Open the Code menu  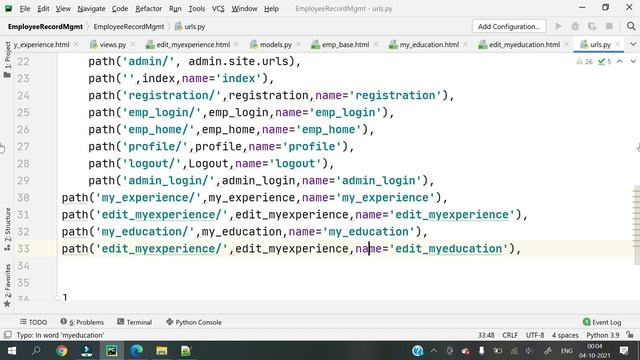120,9
